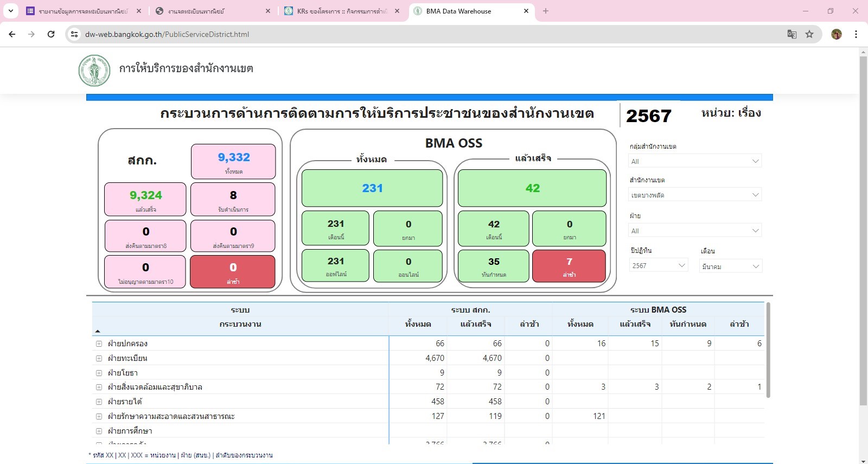This screenshot has width=868, height=464.
Task: Switch to the งานจดทะเบียนพาณิชย์ tab
Action: coord(212,11)
